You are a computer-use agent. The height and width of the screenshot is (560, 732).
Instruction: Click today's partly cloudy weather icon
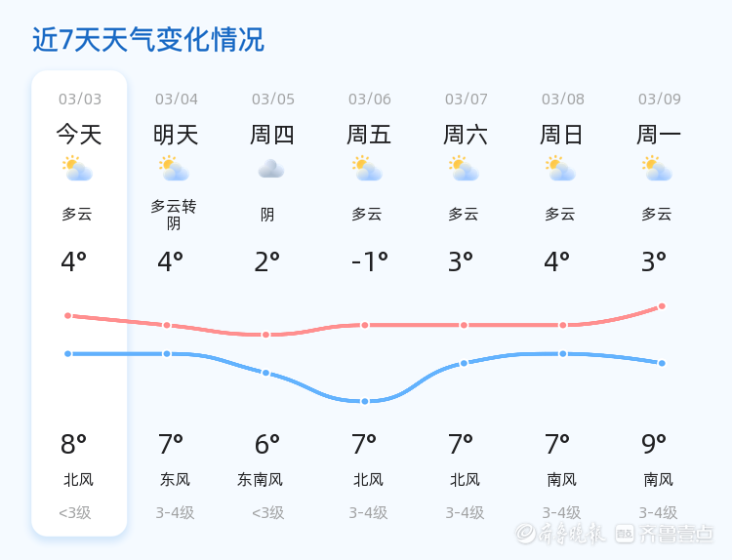tap(77, 170)
